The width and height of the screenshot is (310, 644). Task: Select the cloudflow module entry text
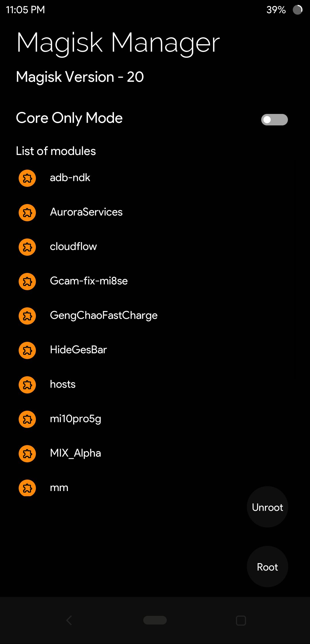click(73, 247)
